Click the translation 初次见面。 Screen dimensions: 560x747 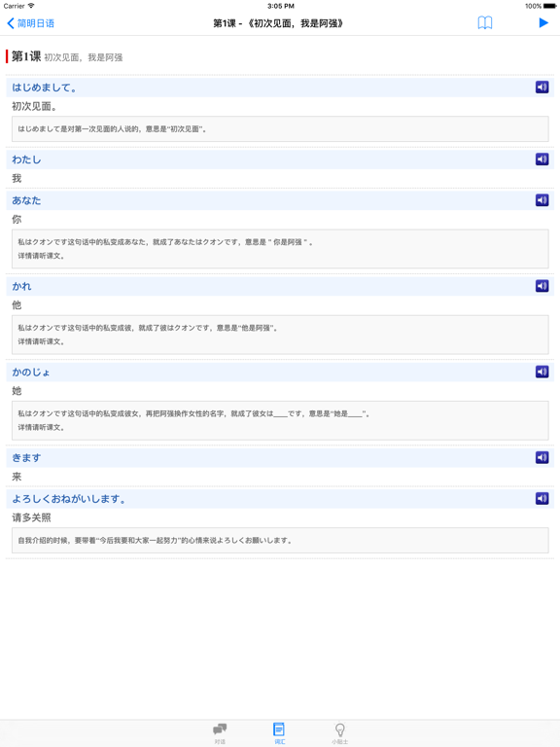click(x=35, y=106)
